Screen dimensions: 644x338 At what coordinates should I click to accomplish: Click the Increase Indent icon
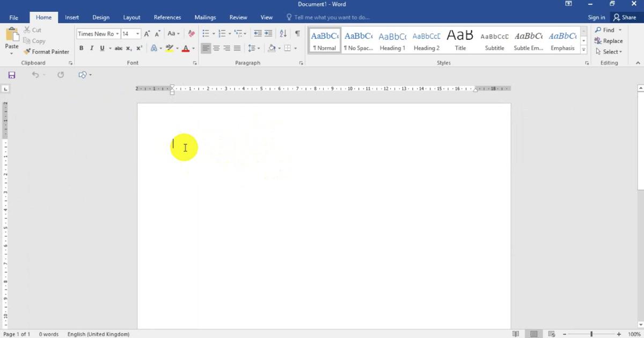point(268,34)
